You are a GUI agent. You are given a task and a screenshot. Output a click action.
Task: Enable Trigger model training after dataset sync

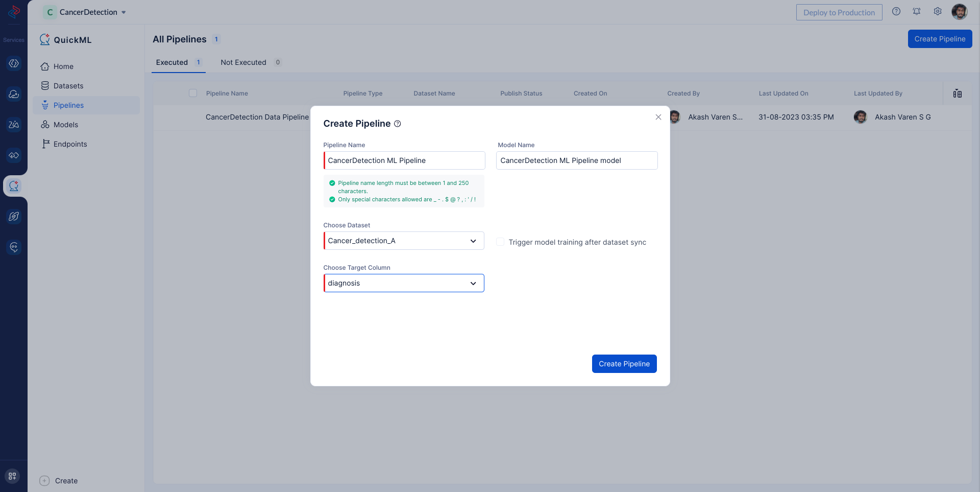tap(500, 242)
